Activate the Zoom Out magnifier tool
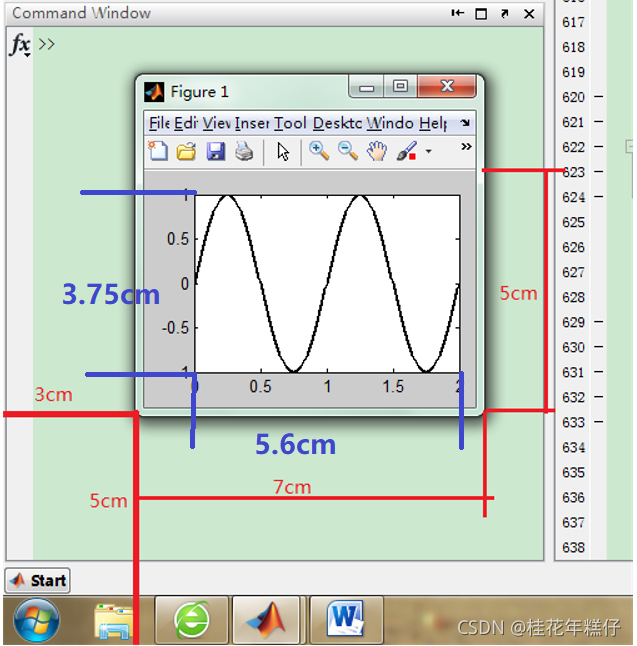This screenshot has width=637, height=646. click(348, 151)
